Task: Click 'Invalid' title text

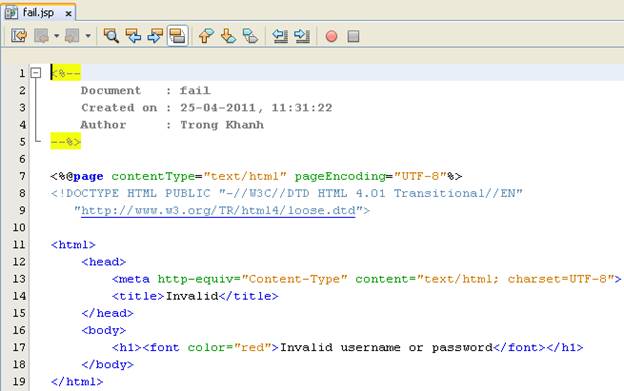Action: pyautogui.click(x=192, y=296)
